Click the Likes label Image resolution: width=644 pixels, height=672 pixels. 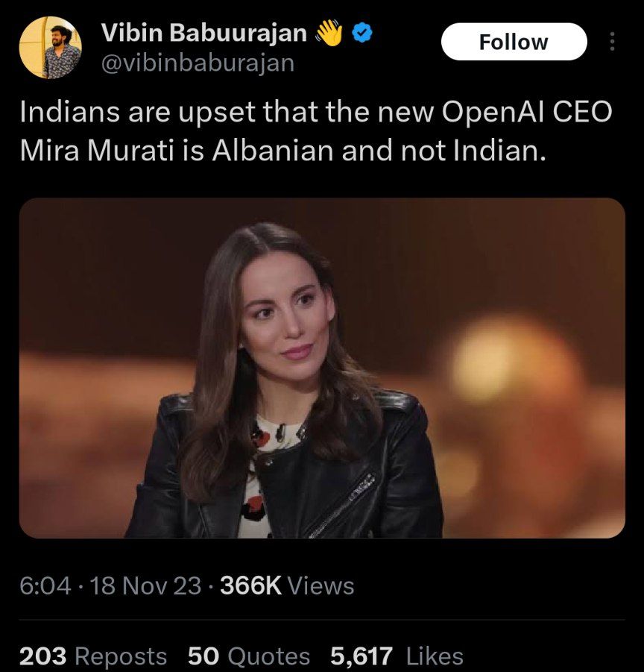point(435,656)
